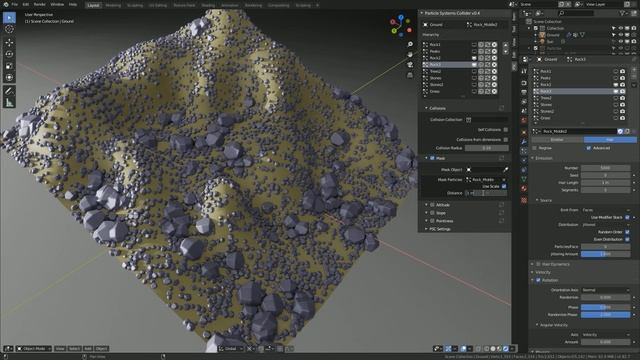The image size is (640, 360).
Task: Activate the Rotate tool
Action: click(x=9, y=54)
